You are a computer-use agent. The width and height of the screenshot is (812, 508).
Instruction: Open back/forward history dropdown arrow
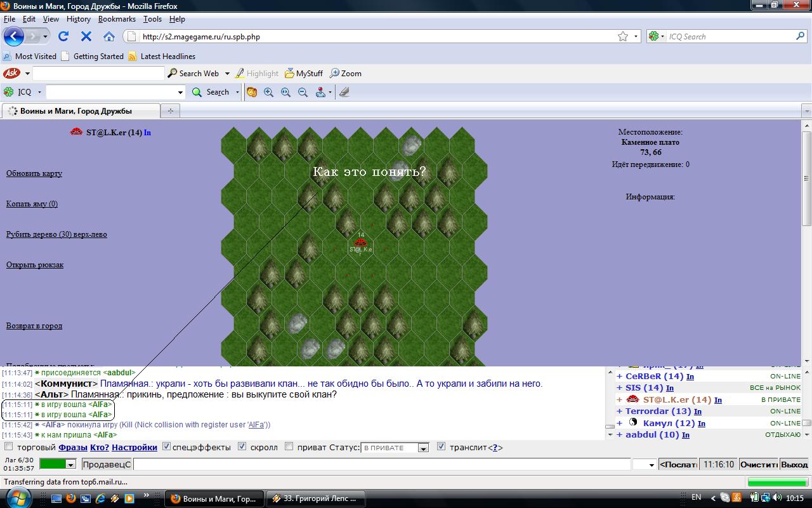(x=46, y=36)
